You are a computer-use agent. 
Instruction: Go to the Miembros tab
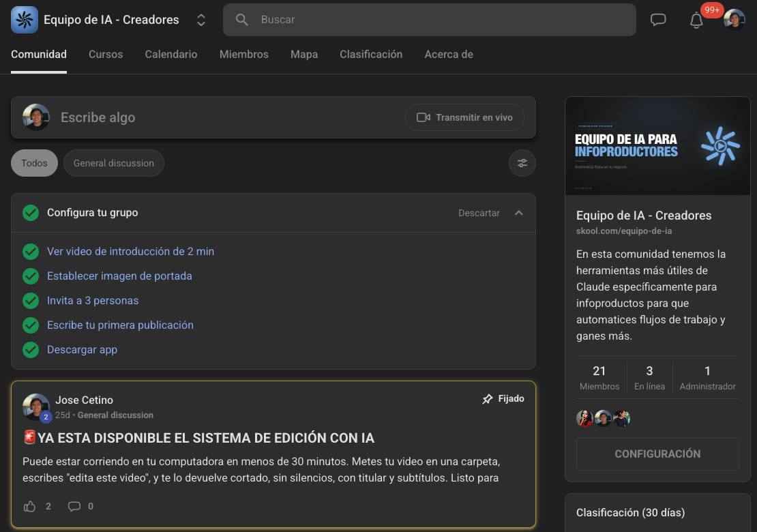pyautogui.click(x=243, y=54)
